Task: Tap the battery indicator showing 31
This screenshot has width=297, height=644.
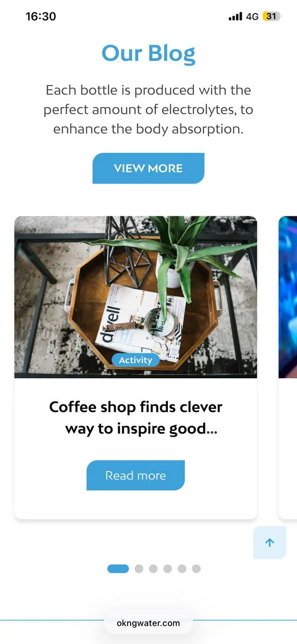Action: (x=272, y=17)
